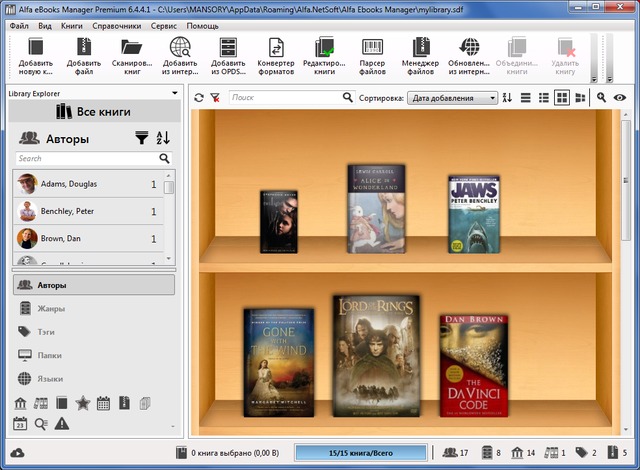Click the 'Добавить из интернета' globe icon
Screen dimensions: 640x470
[x=180, y=47]
